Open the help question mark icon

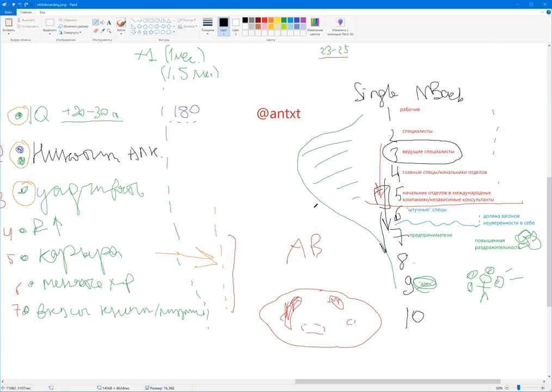coord(548,12)
